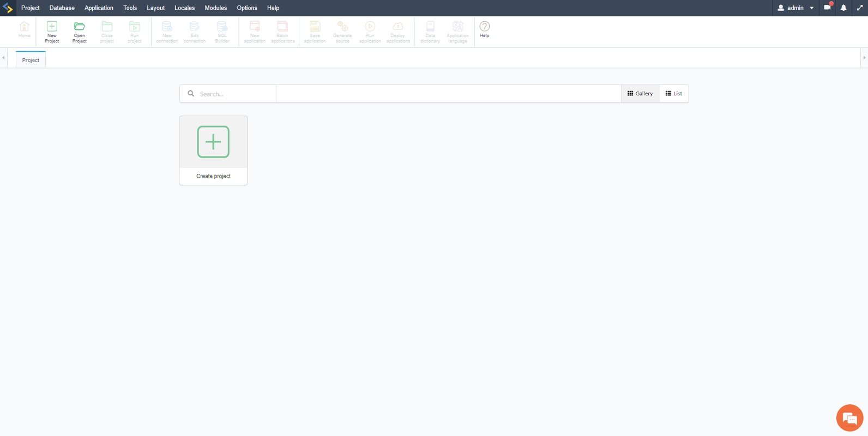Click the project Search field
This screenshot has height=436, width=868.
pyautogui.click(x=234, y=94)
